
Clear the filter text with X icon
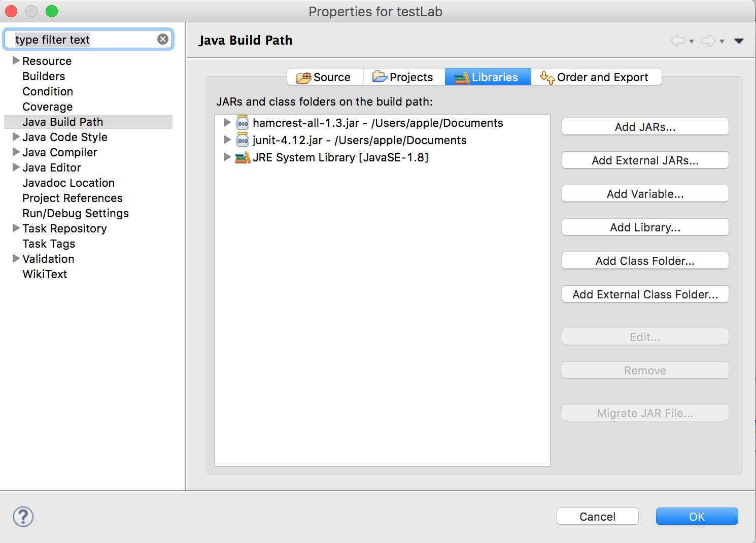(x=163, y=39)
